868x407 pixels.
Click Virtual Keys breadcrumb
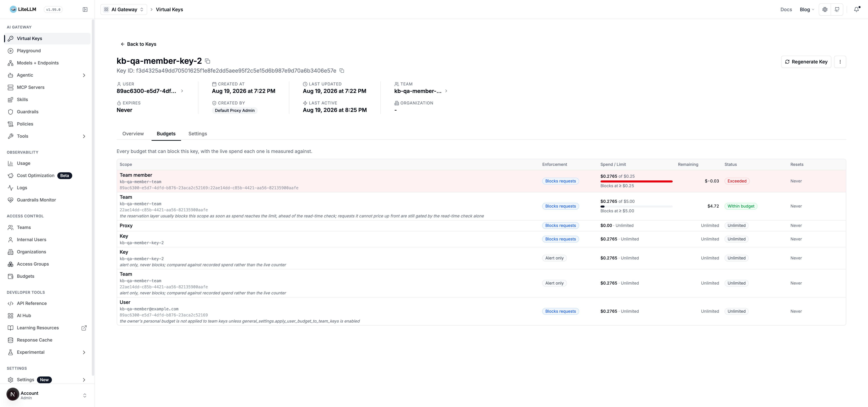pos(170,9)
